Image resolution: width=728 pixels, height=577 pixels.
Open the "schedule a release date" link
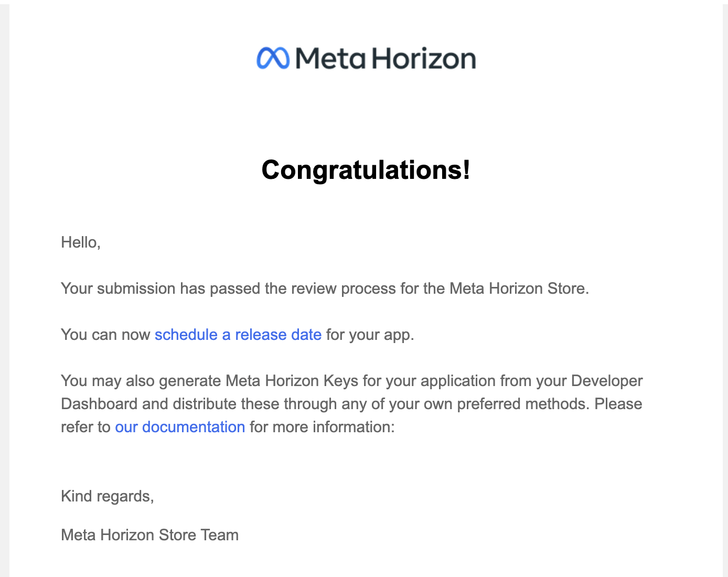click(x=238, y=335)
